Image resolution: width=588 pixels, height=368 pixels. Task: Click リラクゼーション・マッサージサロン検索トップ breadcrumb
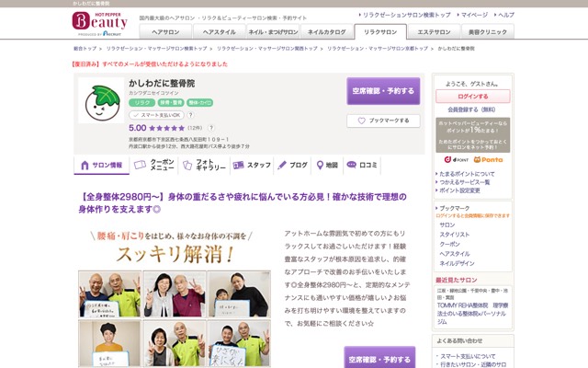click(x=156, y=49)
